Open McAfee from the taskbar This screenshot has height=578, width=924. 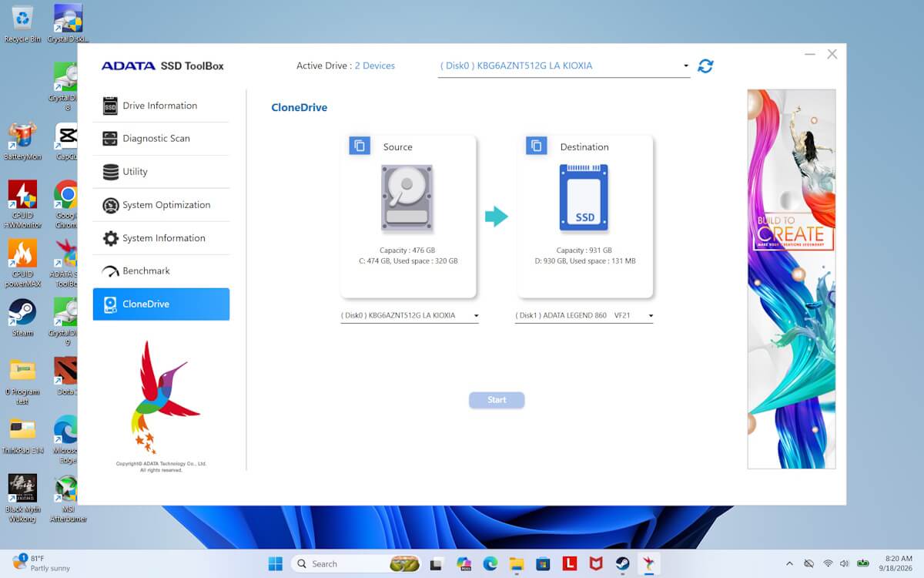(596, 563)
